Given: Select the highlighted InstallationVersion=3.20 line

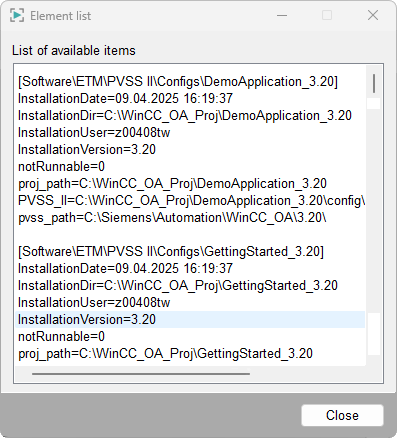Looking at the screenshot, I should 190,320.
